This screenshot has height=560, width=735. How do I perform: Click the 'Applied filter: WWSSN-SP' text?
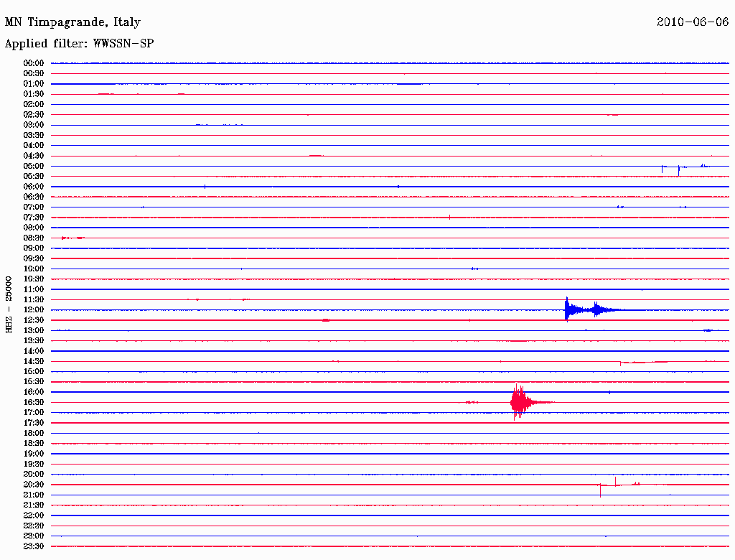pos(79,44)
